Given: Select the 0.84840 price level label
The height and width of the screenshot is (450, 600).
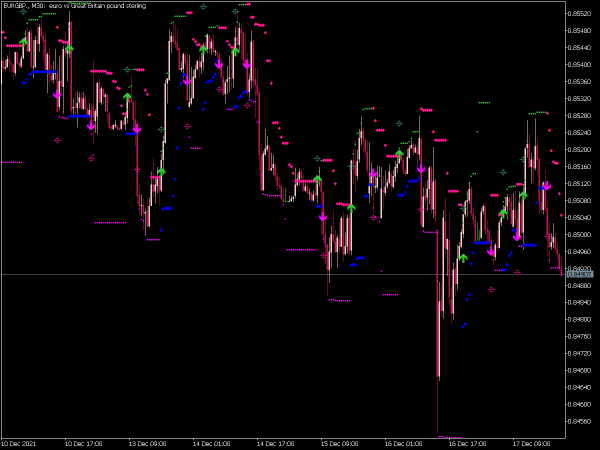Looking at the screenshot, I should click(579, 302).
